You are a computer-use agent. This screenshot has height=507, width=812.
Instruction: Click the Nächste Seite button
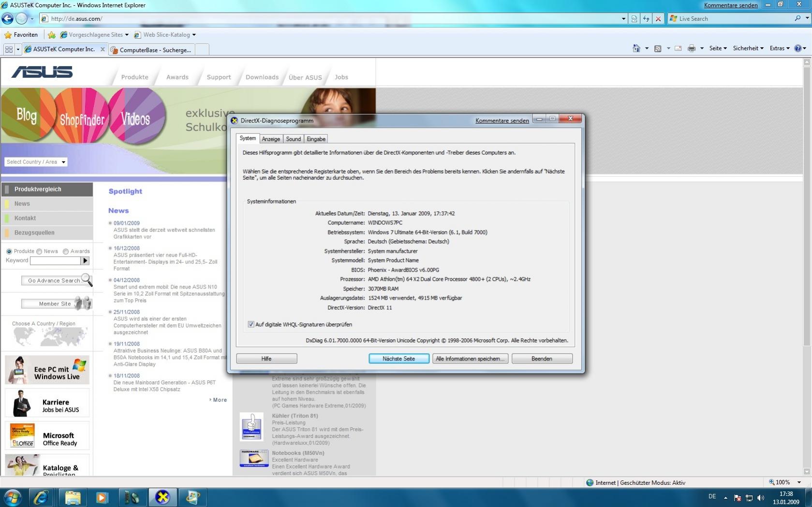tap(399, 359)
